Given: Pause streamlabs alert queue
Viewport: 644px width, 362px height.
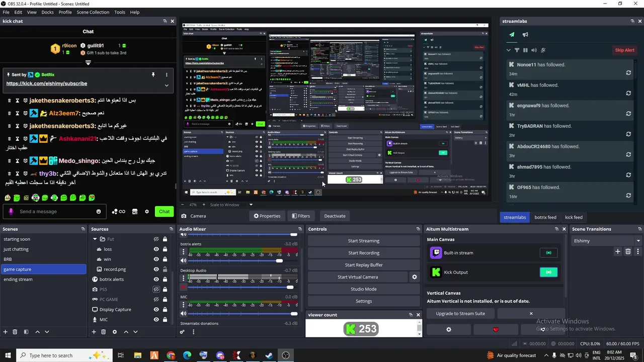Looking at the screenshot, I should click(x=525, y=50).
